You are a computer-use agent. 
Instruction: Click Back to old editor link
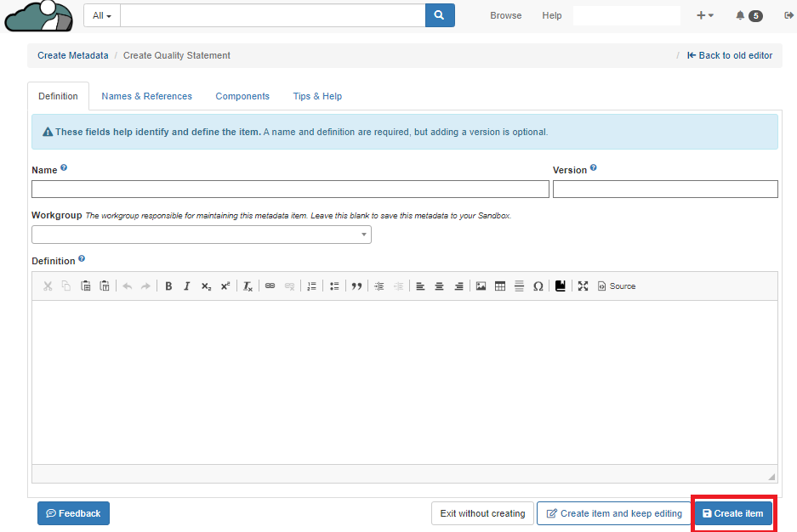730,55
